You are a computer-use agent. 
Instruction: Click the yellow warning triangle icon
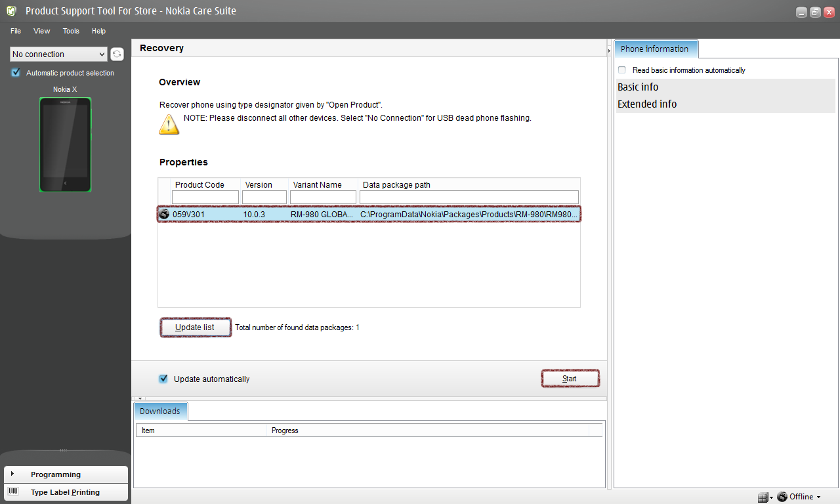(169, 123)
